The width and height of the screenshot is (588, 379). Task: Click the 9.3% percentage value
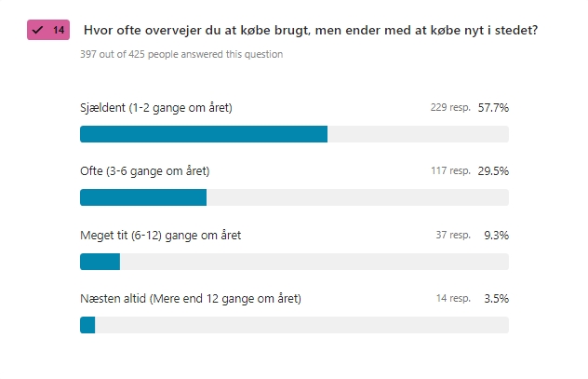click(496, 236)
